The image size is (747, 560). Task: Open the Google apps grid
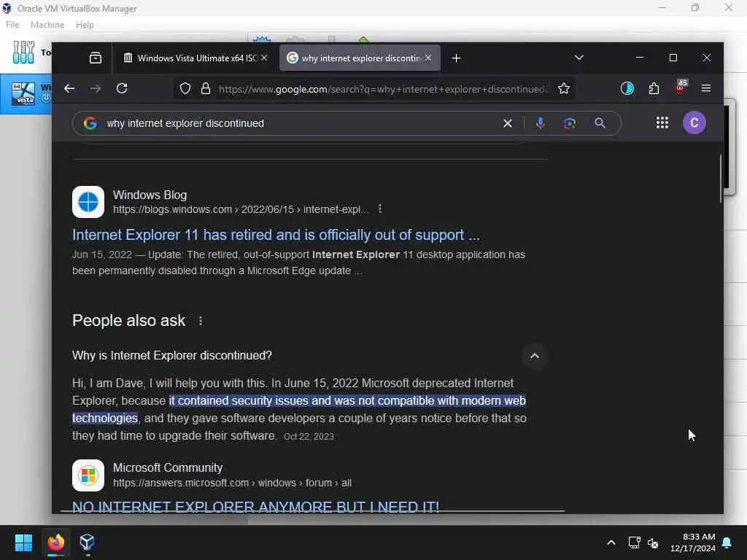[x=662, y=122]
